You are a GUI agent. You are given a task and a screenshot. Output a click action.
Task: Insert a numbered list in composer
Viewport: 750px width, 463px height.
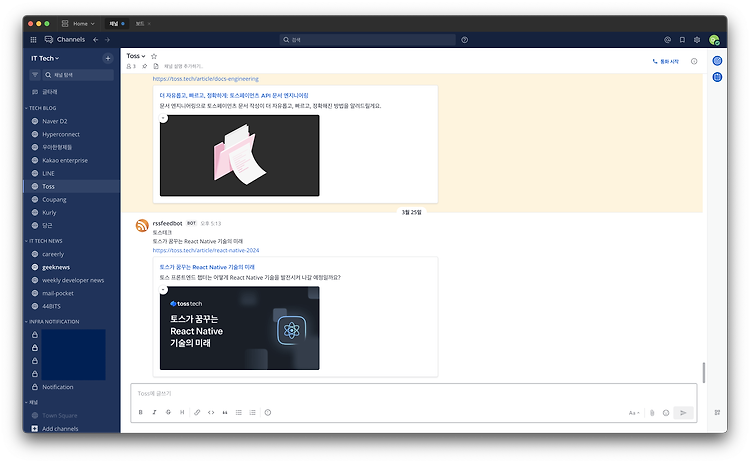coord(253,412)
